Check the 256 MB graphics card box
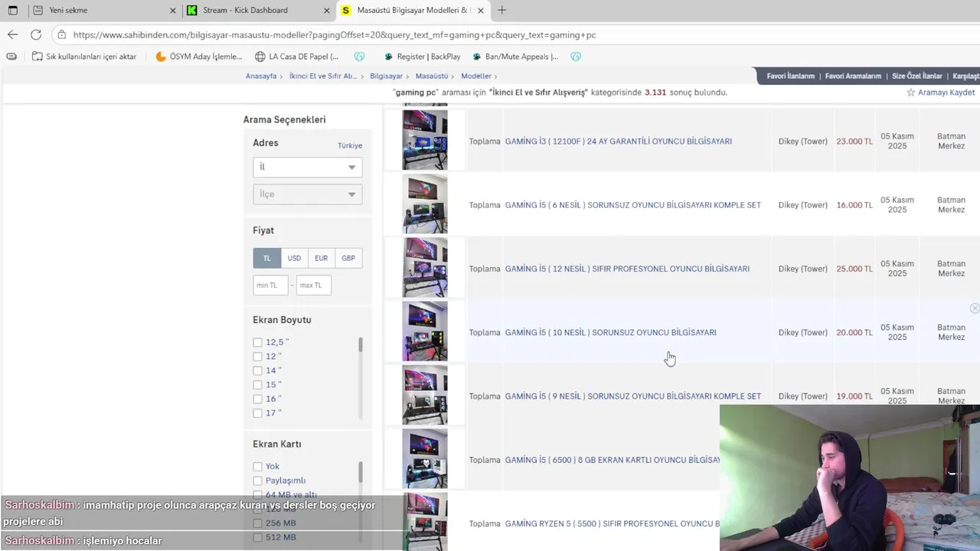980x551 pixels. pos(258,523)
